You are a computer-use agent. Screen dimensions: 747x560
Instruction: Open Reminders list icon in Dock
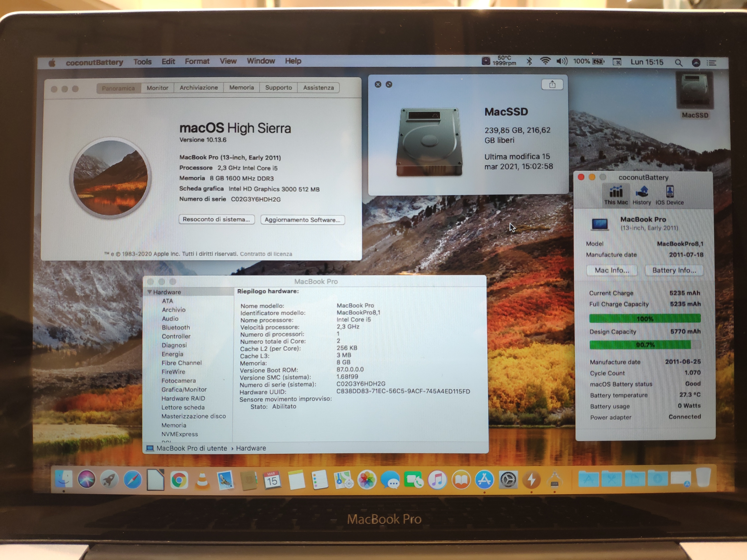[x=319, y=480]
